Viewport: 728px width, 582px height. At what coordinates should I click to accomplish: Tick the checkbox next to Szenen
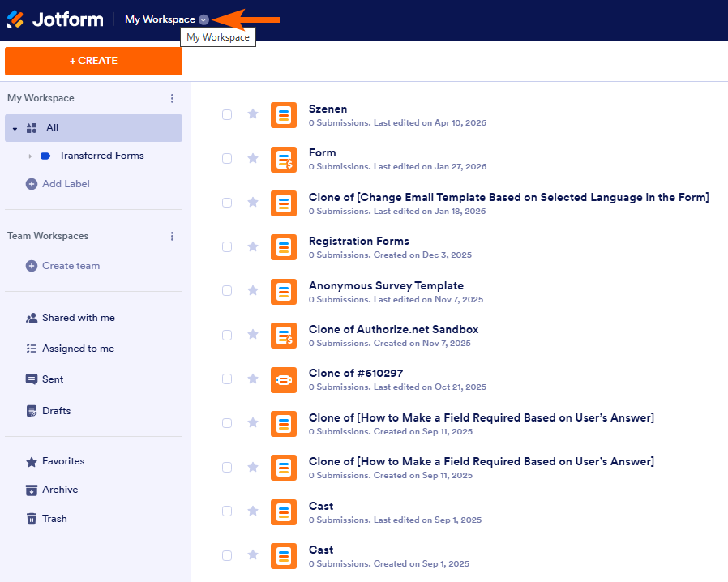pyautogui.click(x=227, y=115)
